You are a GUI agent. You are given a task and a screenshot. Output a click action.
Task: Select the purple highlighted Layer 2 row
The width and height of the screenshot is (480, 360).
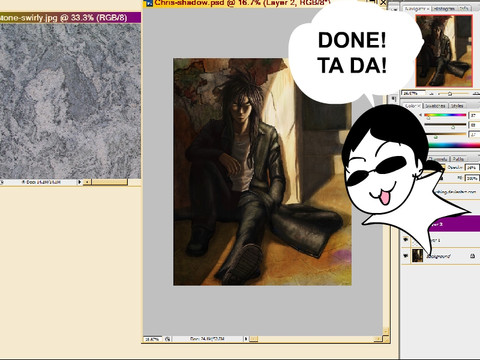455,224
